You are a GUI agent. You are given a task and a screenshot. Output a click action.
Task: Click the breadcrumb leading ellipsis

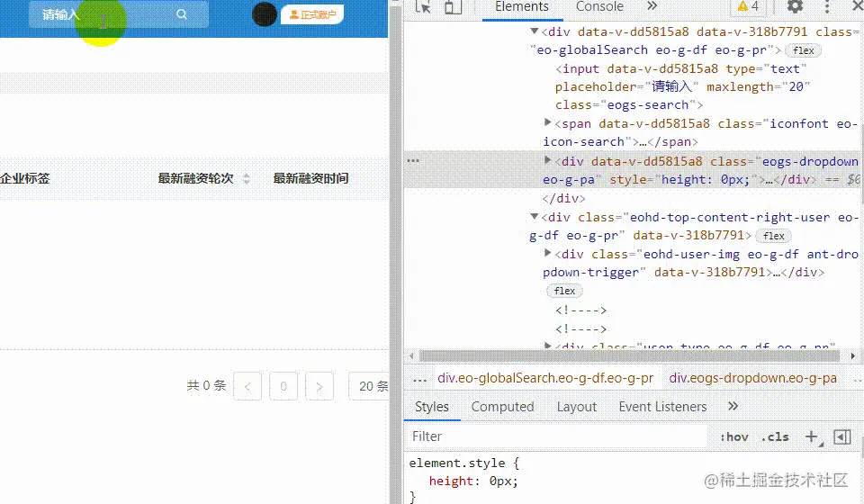pos(420,380)
